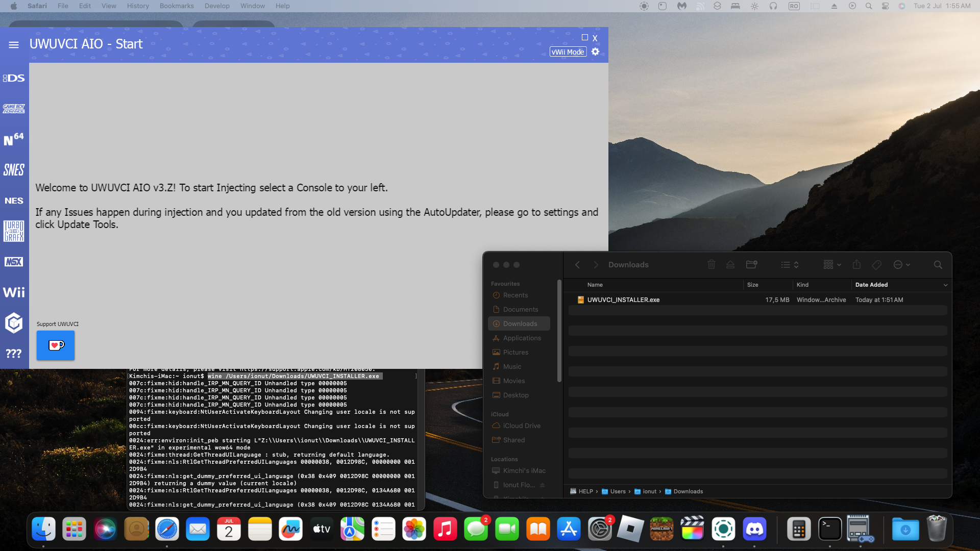
Task: Select the N64 console
Action: pos(14,139)
